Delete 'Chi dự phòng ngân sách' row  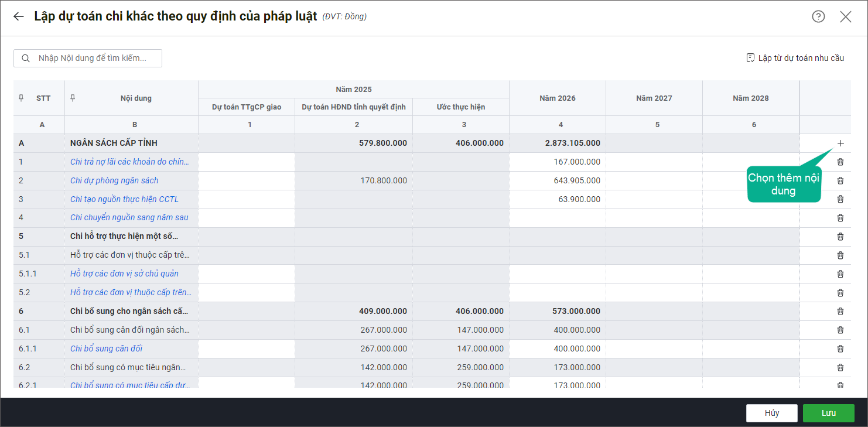[840, 180]
